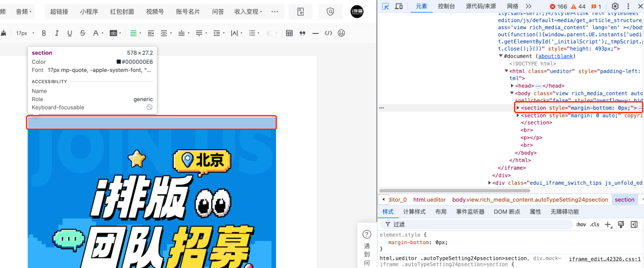Open font color dropdown arrow
The image size is (644, 268).
103,33
